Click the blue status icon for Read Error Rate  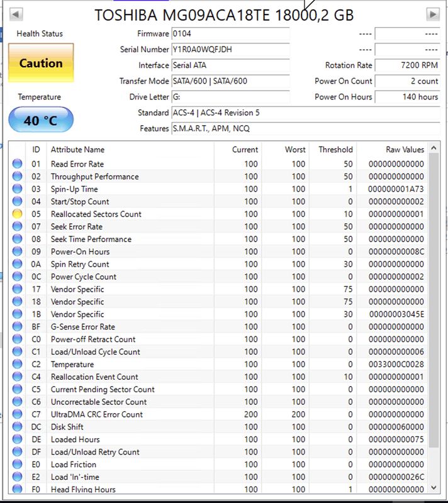click(x=18, y=164)
